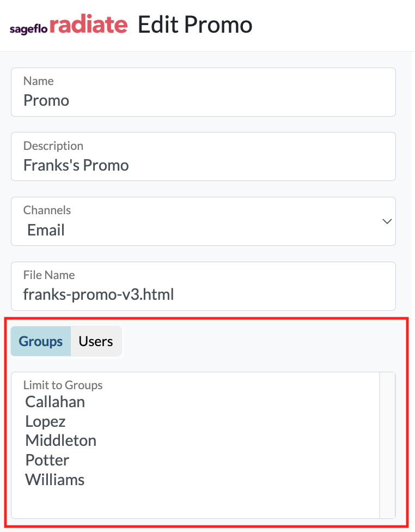The image size is (415, 532).
Task: Switch to the Users tab
Action: pos(96,341)
